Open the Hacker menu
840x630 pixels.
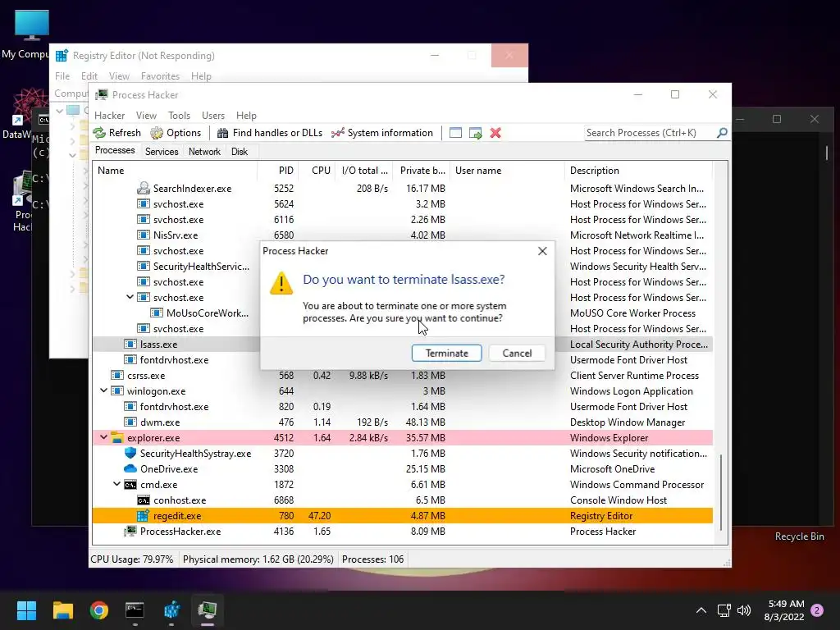109,115
